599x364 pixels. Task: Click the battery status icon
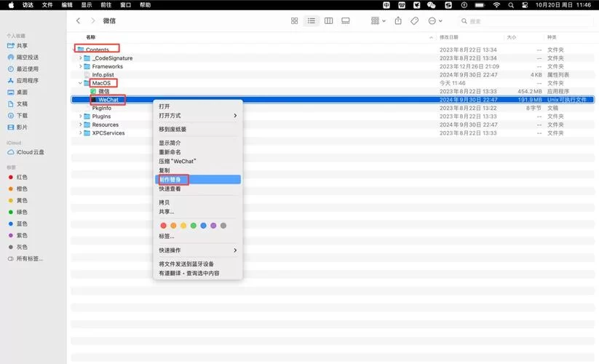coord(480,5)
